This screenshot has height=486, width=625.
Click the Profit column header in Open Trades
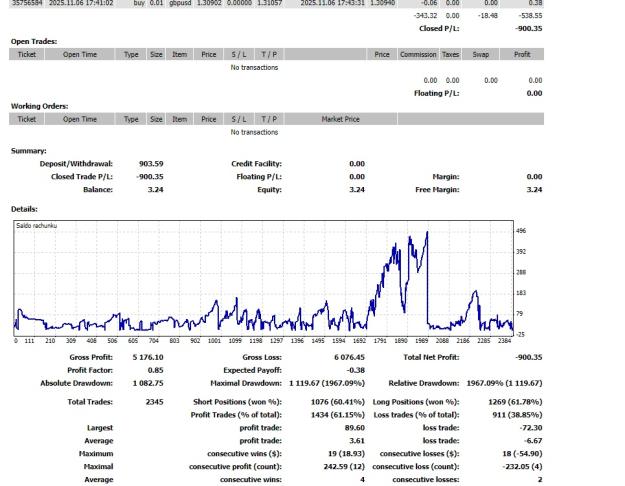pyautogui.click(x=522, y=54)
